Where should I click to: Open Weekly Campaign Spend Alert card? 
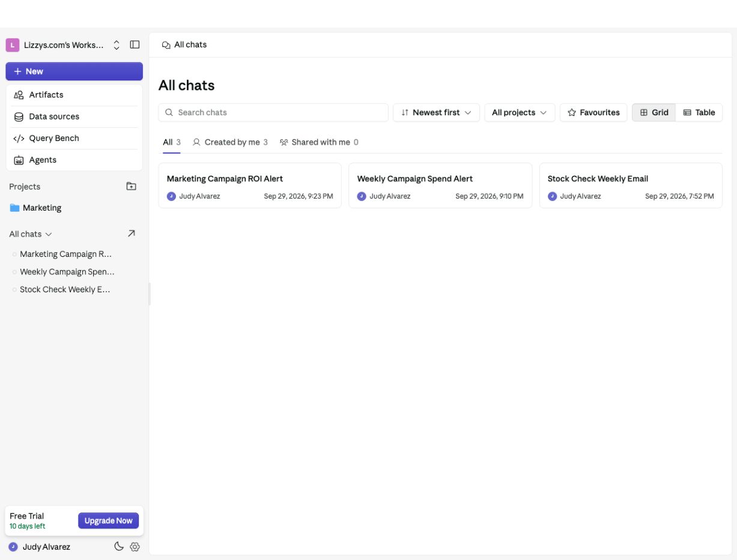[440, 185]
